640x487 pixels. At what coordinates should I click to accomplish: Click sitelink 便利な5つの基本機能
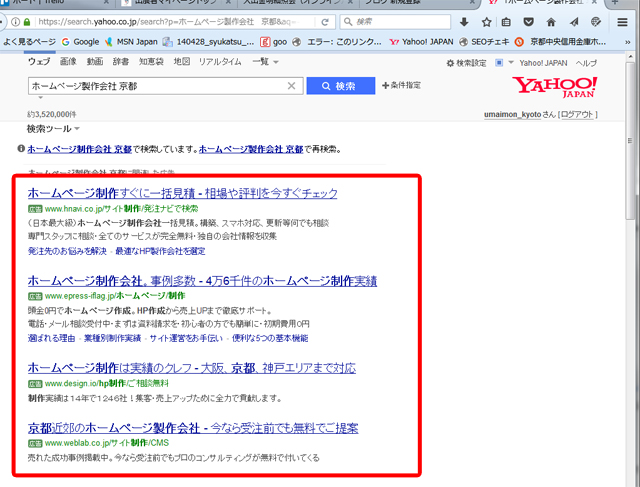(x=270, y=338)
